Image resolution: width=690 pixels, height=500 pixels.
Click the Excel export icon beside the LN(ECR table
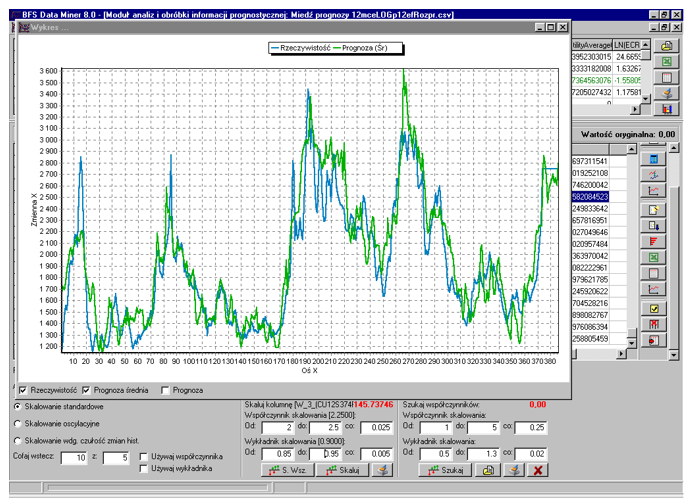(x=667, y=62)
